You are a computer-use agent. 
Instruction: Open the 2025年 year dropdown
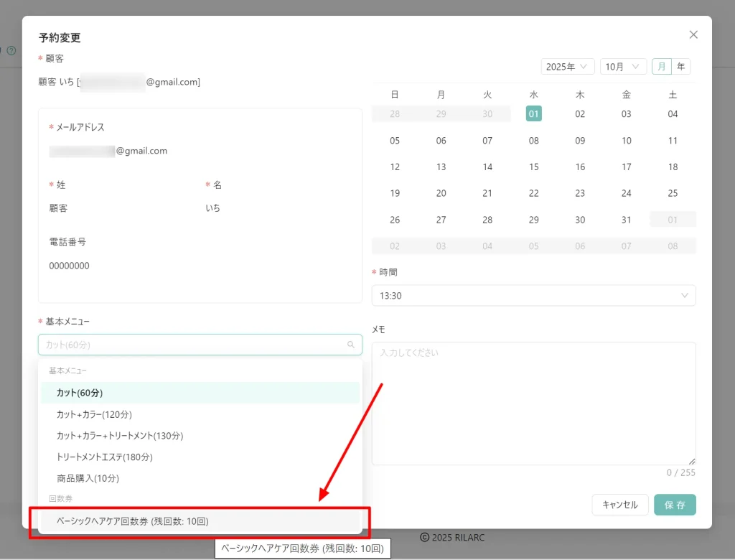pyautogui.click(x=567, y=67)
